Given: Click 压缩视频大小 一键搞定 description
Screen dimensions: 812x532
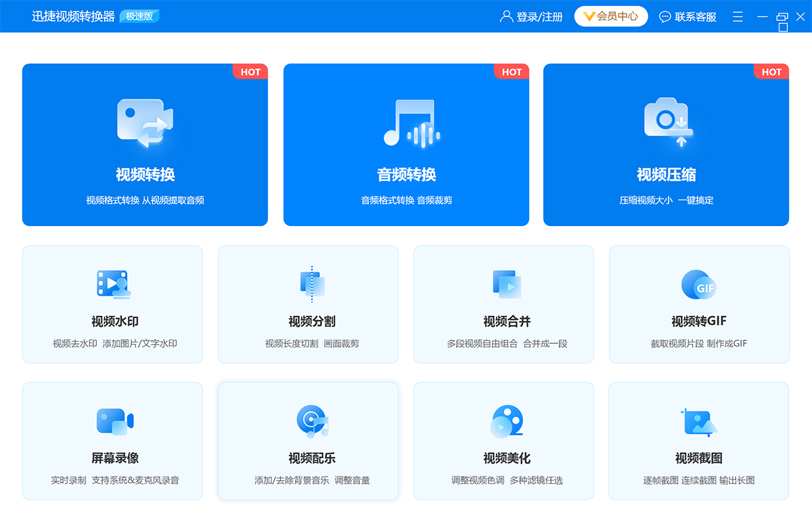Looking at the screenshot, I should tap(667, 200).
